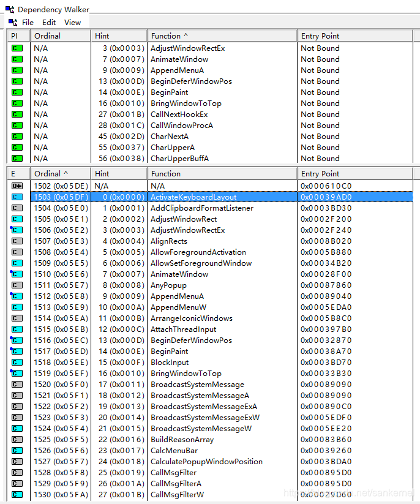The width and height of the screenshot is (420, 504).
Task: Select the AdjustWindowRectEx import function name
Action: pos(188,48)
